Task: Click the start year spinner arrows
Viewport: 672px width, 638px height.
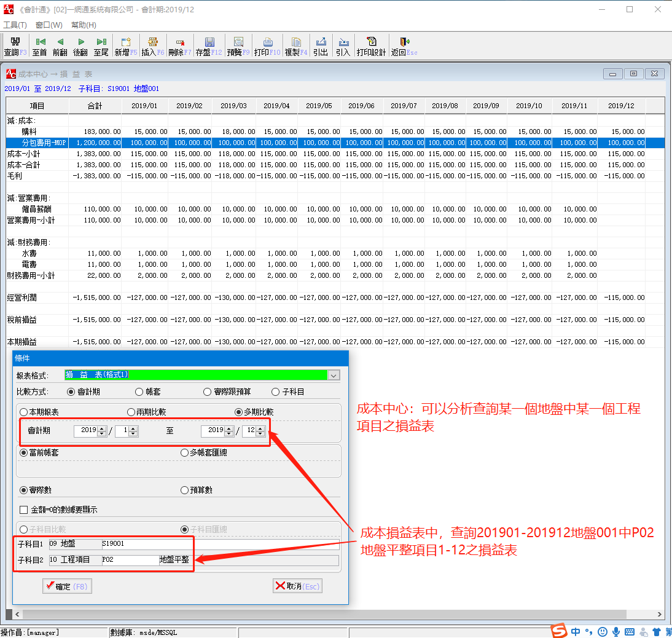Action: click(102, 431)
